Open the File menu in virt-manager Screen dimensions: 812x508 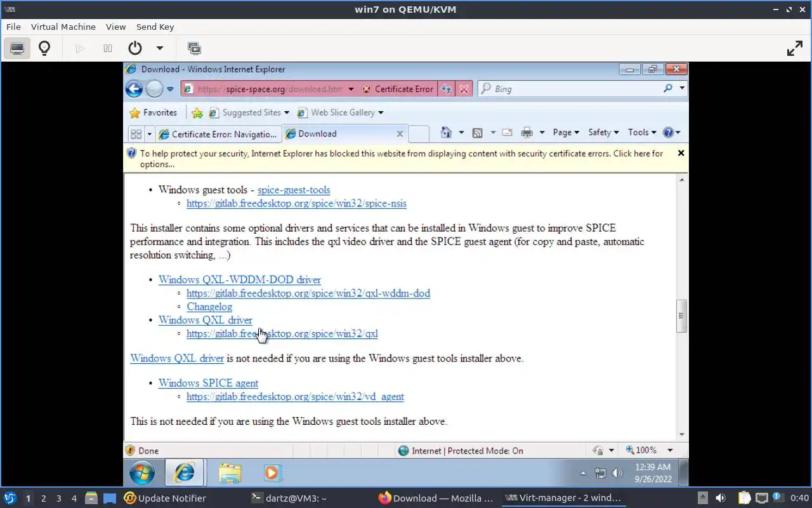click(x=13, y=27)
